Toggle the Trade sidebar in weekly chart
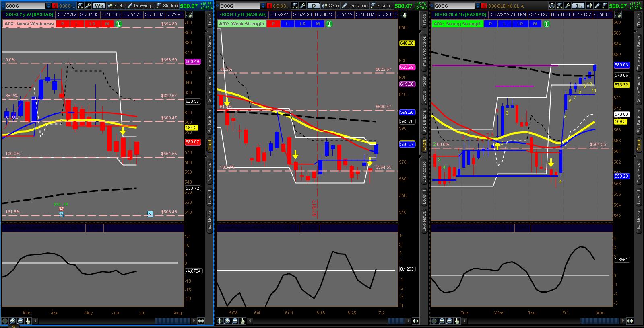Image resolution: width=644 pixels, height=328 pixels. pyautogui.click(x=210, y=20)
